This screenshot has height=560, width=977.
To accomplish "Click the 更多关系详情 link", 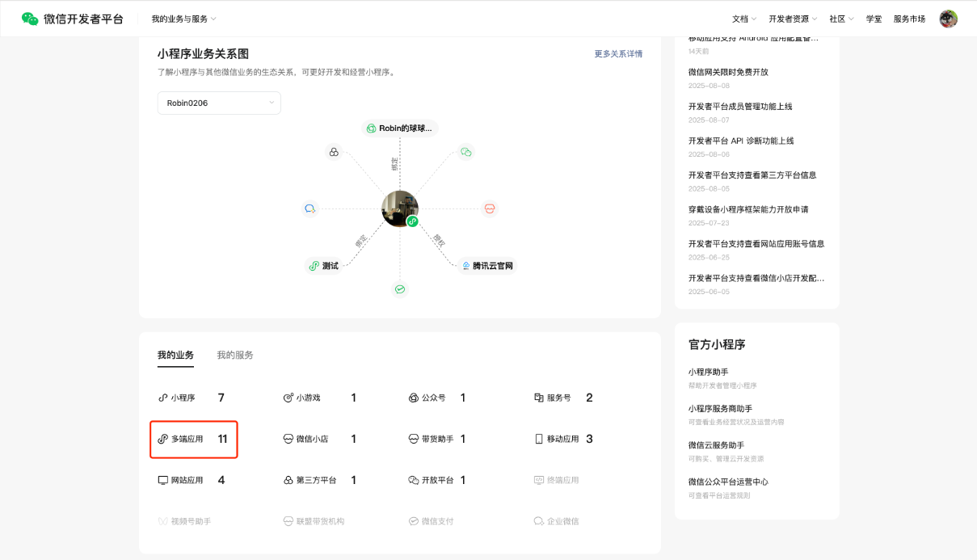I will point(618,54).
